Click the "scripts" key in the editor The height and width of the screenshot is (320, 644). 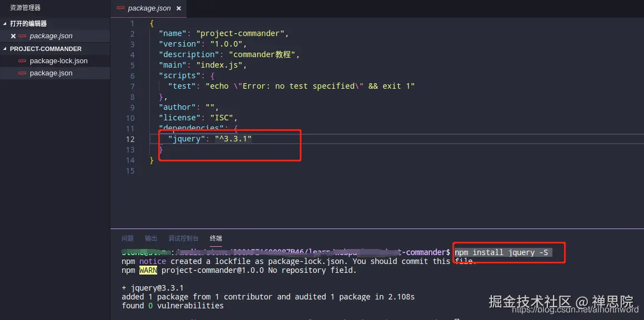pos(179,76)
